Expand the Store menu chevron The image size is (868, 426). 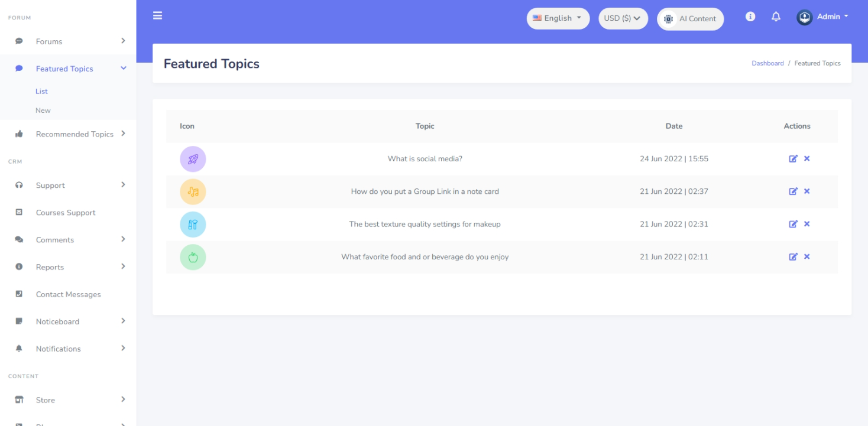tap(123, 399)
